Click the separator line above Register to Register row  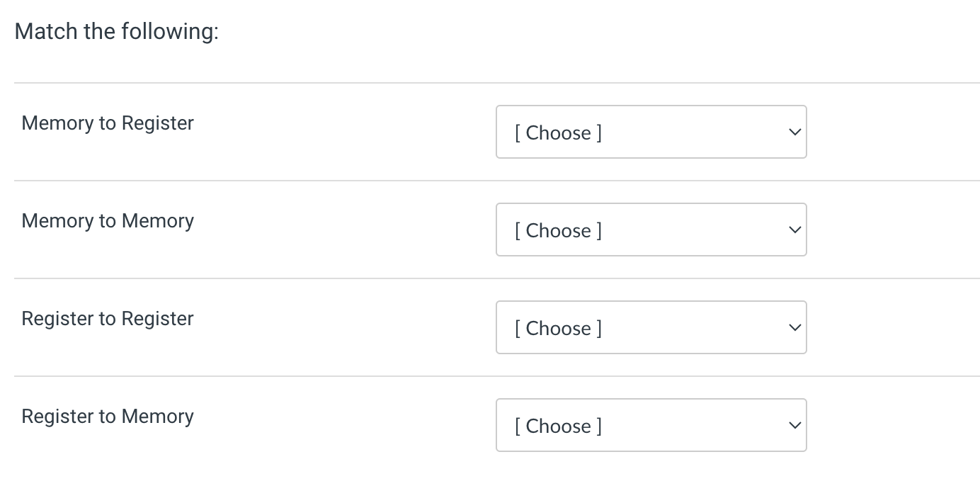tap(489, 278)
